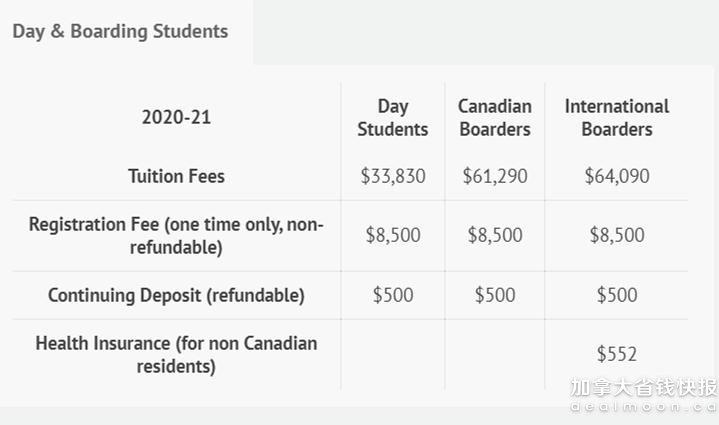Click International Boarders $500 deposit value
The image size is (719, 425).
coord(617,295)
